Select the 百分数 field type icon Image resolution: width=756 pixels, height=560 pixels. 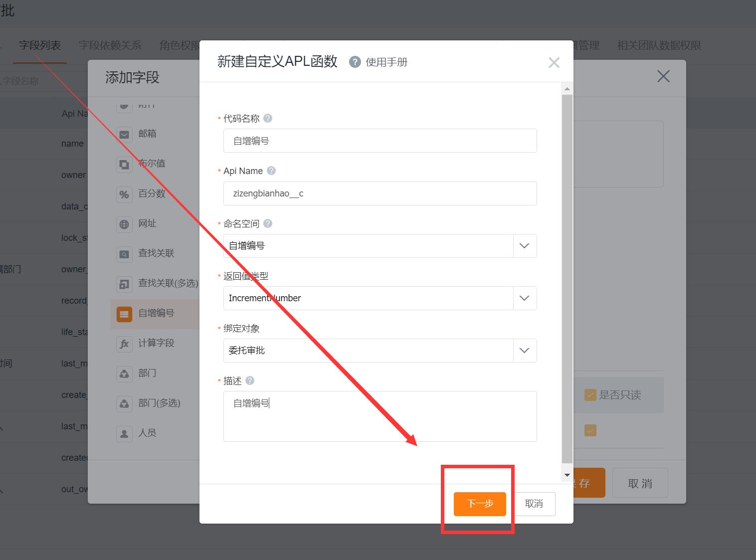(x=124, y=194)
